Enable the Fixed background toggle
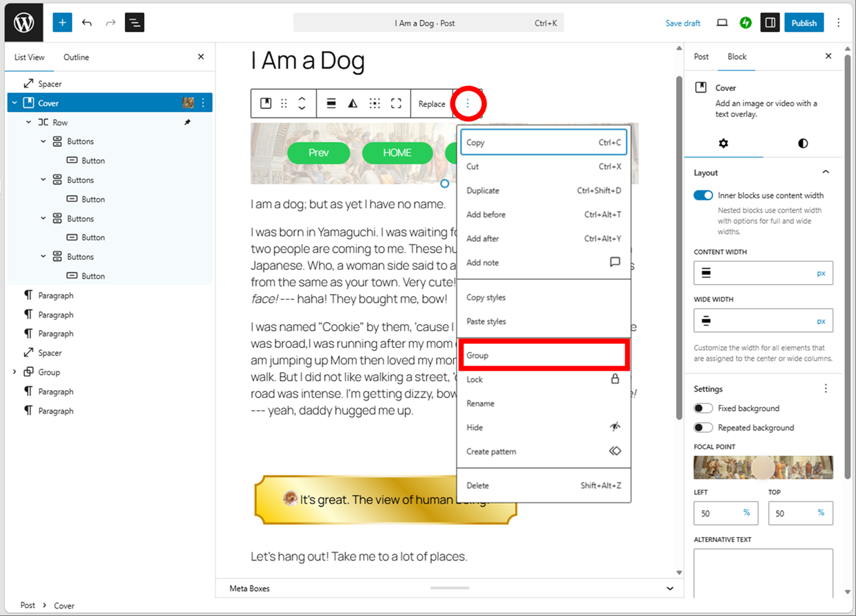Image resolution: width=856 pixels, height=616 pixels. pos(703,408)
